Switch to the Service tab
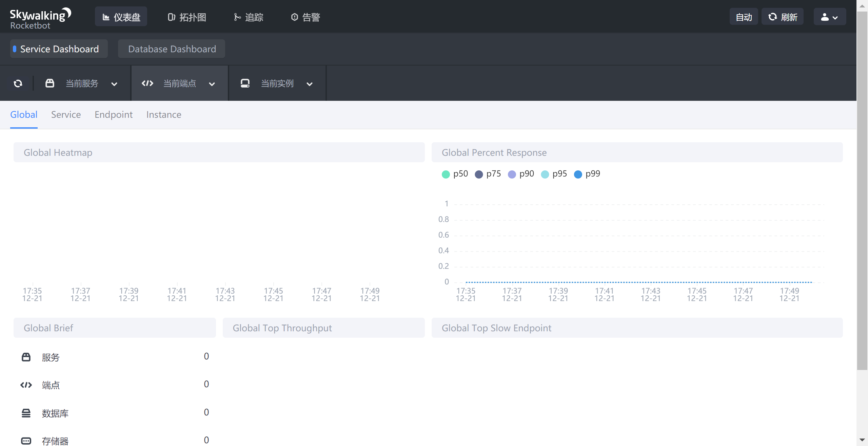868x446 pixels. [x=66, y=115]
